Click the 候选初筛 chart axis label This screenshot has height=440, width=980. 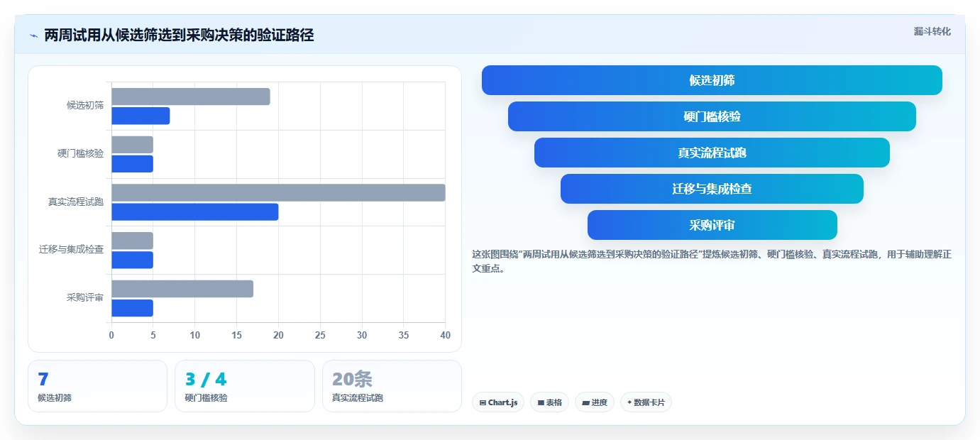(85, 105)
